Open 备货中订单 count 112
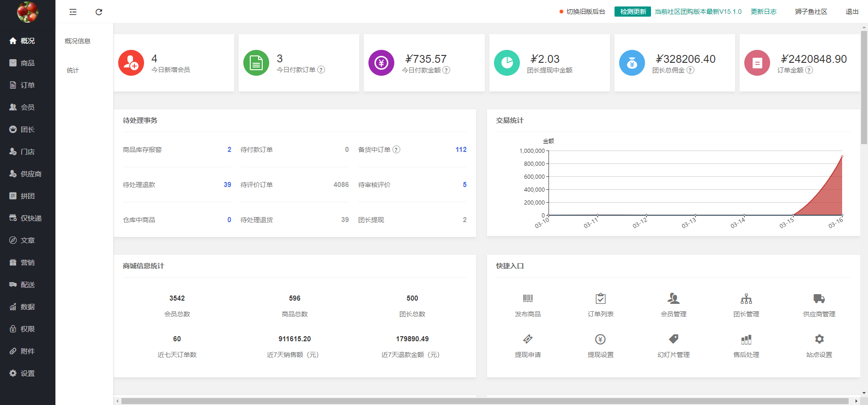Screen dimensions: 868x405 pos(461,150)
